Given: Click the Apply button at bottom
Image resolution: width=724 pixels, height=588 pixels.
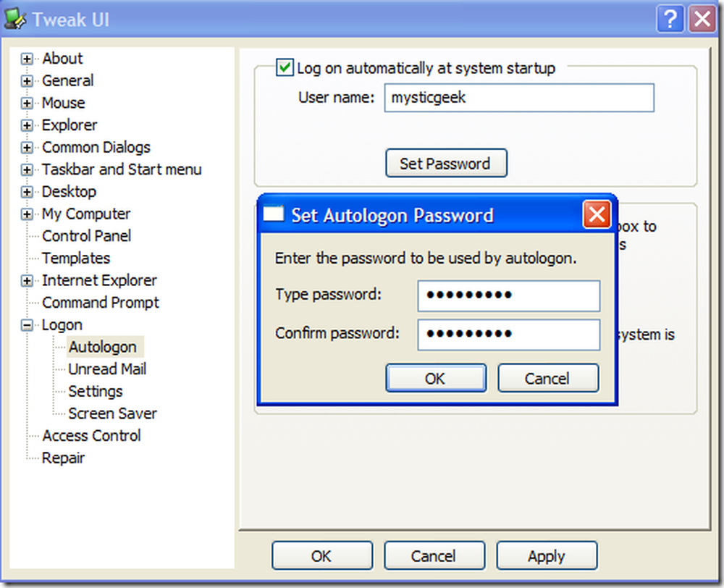Looking at the screenshot, I should (547, 555).
